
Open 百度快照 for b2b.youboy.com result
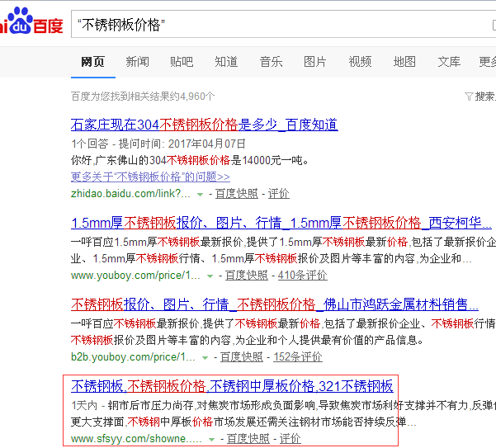(x=241, y=357)
